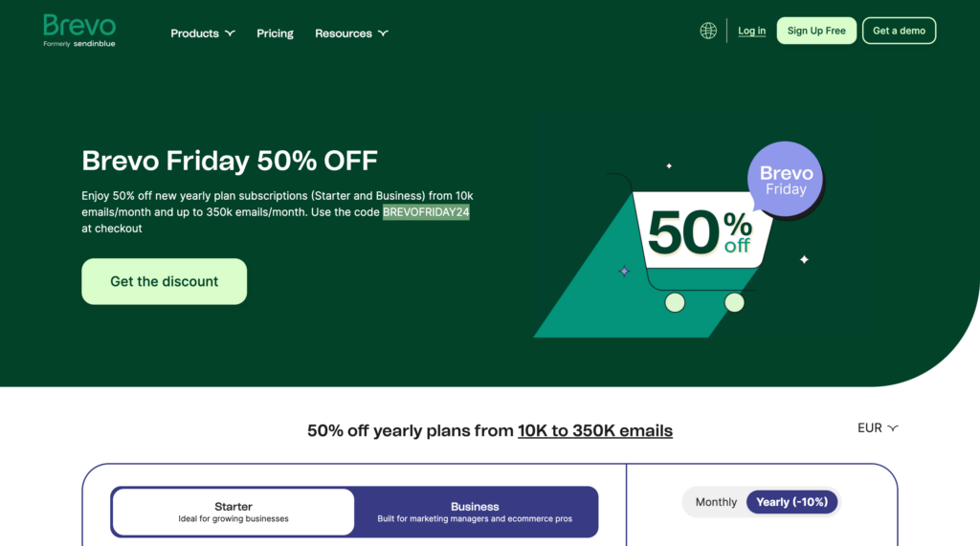Click the Get the discount button

pos(164,281)
